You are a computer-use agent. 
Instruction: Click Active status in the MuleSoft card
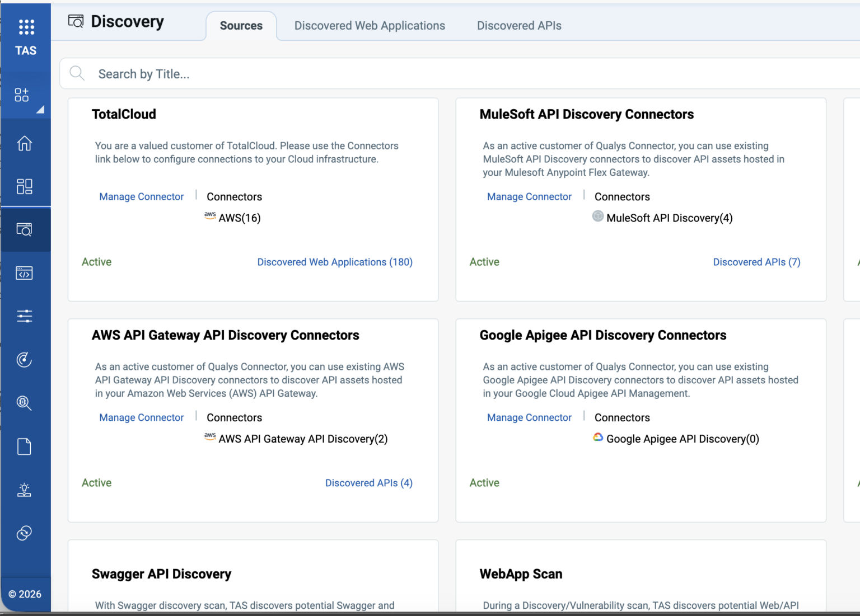click(x=484, y=262)
